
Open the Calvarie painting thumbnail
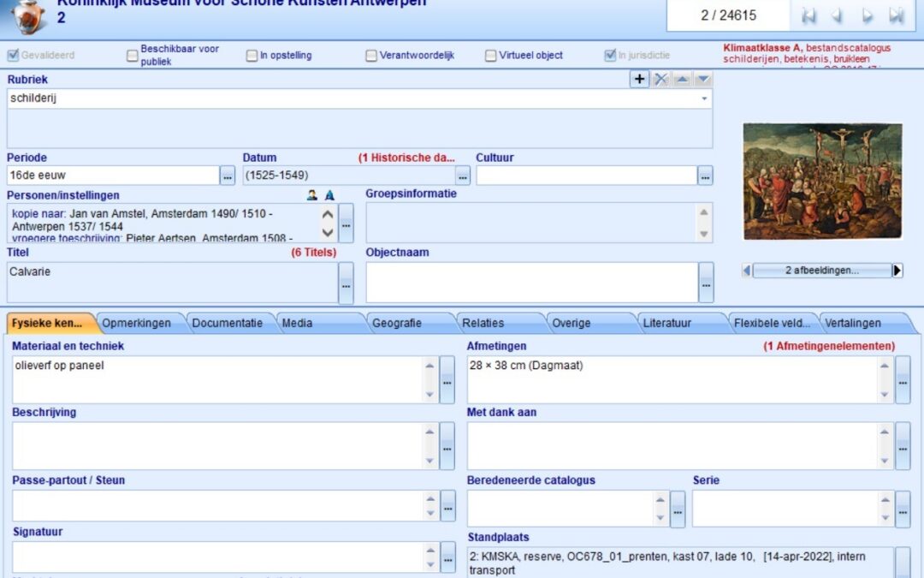pyautogui.click(x=823, y=181)
